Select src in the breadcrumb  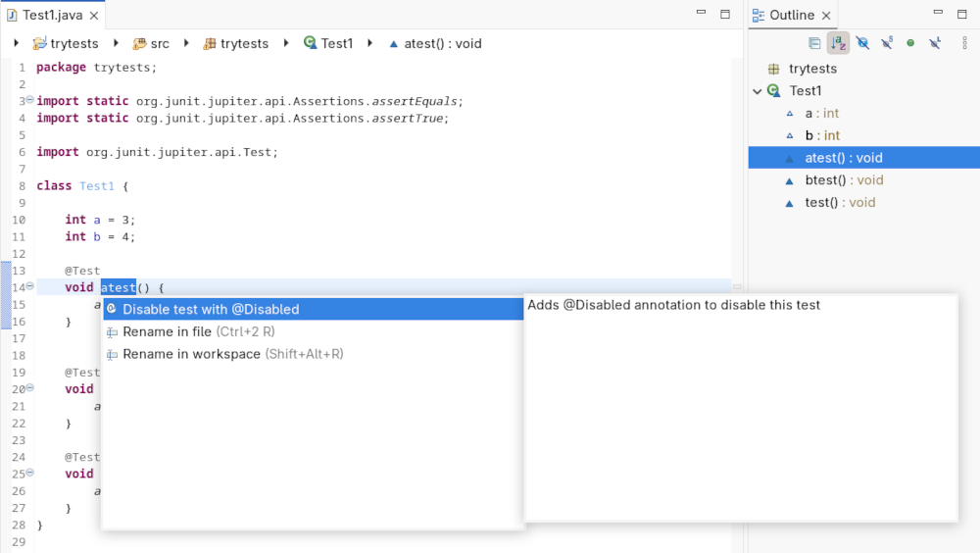160,44
